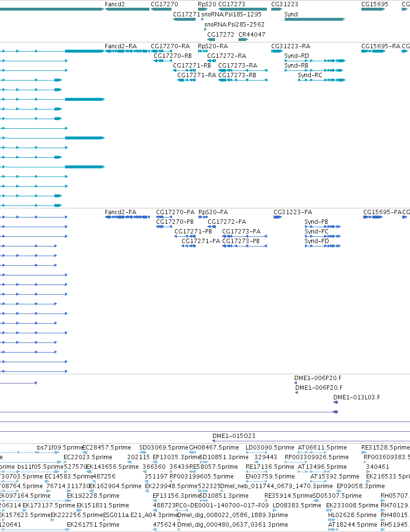The width and height of the screenshot is (410, 532).
Task: Select the CG17271-RA transcript label
Action: pyautogui.click(x=197, y=75)
